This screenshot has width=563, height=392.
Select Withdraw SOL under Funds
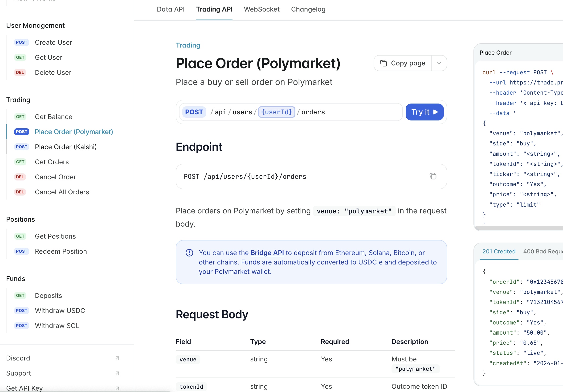57,326
